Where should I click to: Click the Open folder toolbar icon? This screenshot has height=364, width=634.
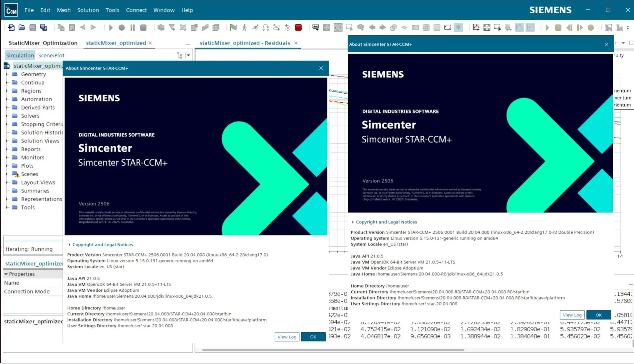(x=22, y=28)
